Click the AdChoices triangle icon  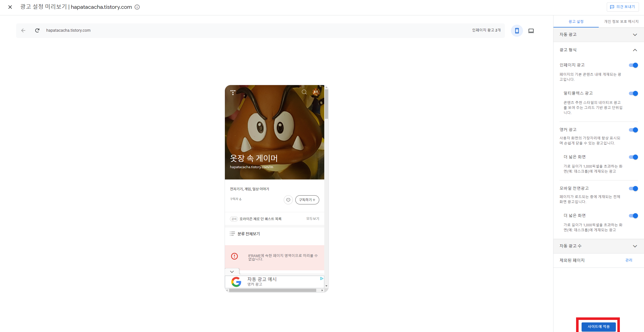(321, 278)
